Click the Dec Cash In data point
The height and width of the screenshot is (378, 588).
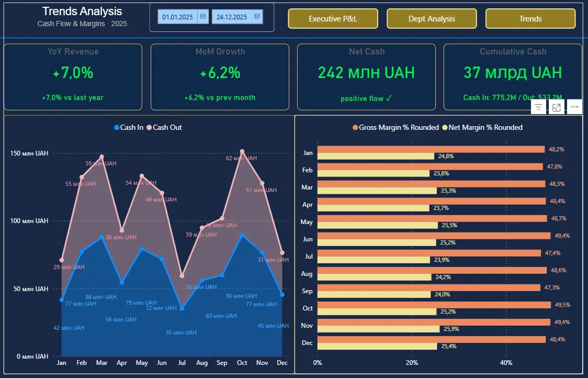(x=282, y=295)
